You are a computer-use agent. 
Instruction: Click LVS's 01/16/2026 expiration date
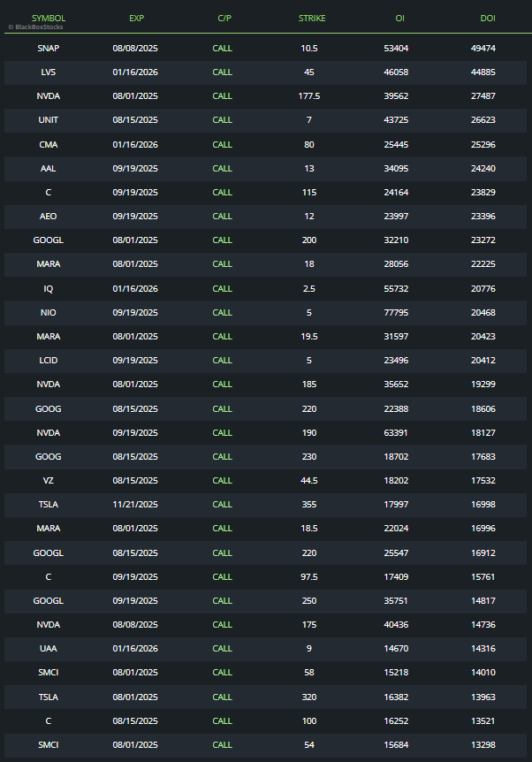135,72
